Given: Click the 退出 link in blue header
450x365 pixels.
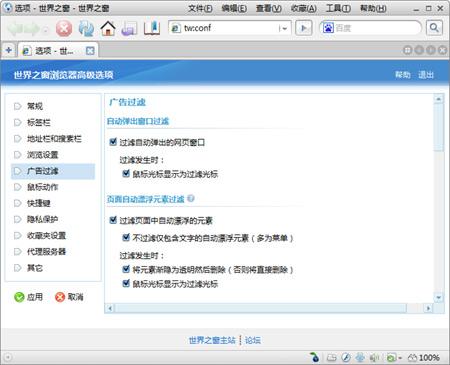Looking at the screenshot, I should point(426,75).
